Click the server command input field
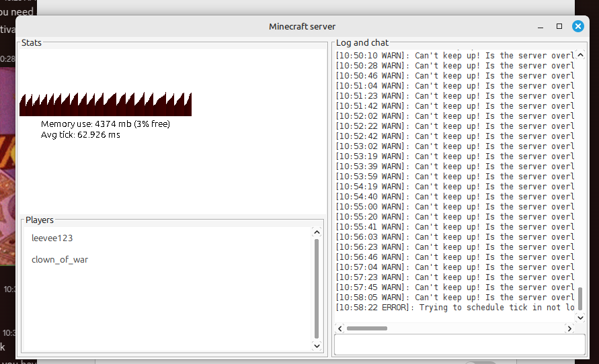 (x=460, y=344)
